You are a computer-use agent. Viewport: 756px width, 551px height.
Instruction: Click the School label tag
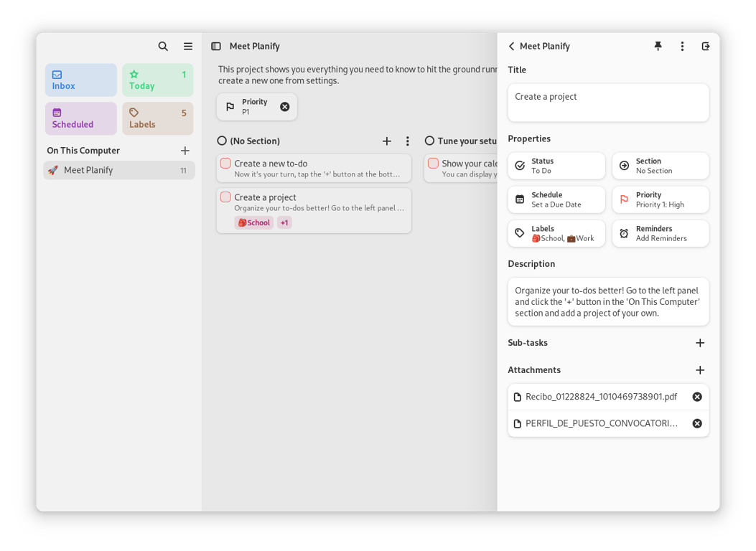254,222
